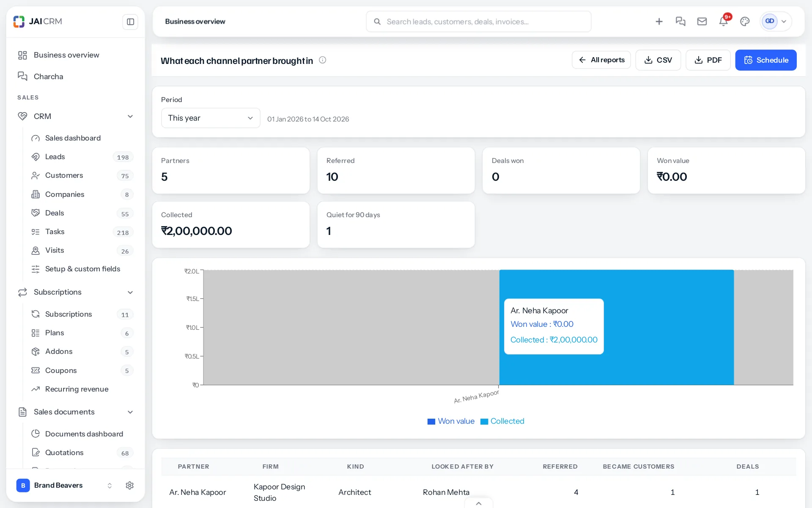Open Visits page
Screen dimensions: 812x508
(82, 251)
